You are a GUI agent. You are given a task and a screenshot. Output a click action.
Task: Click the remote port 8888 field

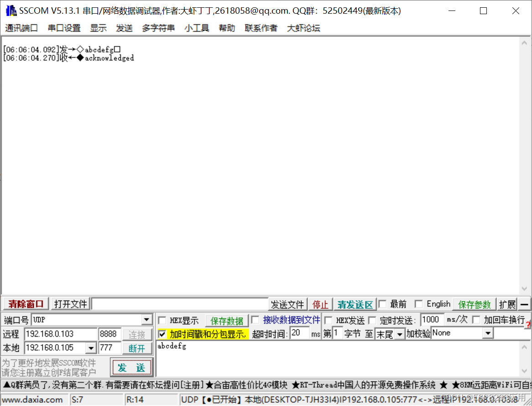pyautogui.click(x=110, y=334)
